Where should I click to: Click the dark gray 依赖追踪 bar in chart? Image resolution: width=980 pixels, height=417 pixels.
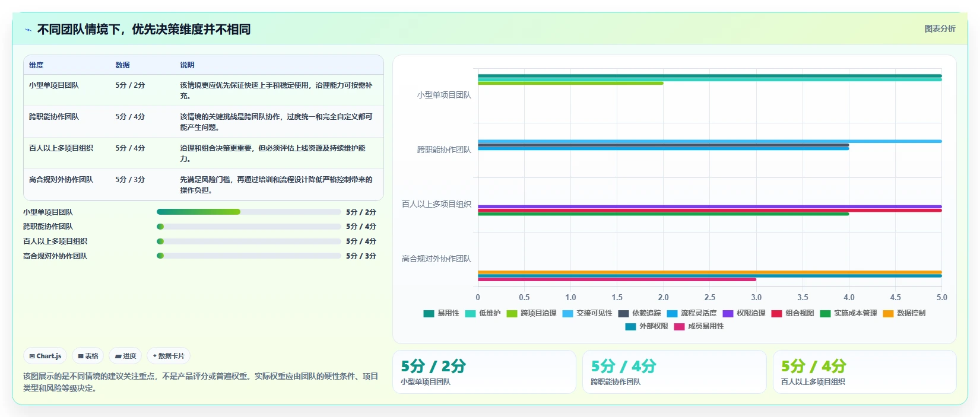point(664,145)
